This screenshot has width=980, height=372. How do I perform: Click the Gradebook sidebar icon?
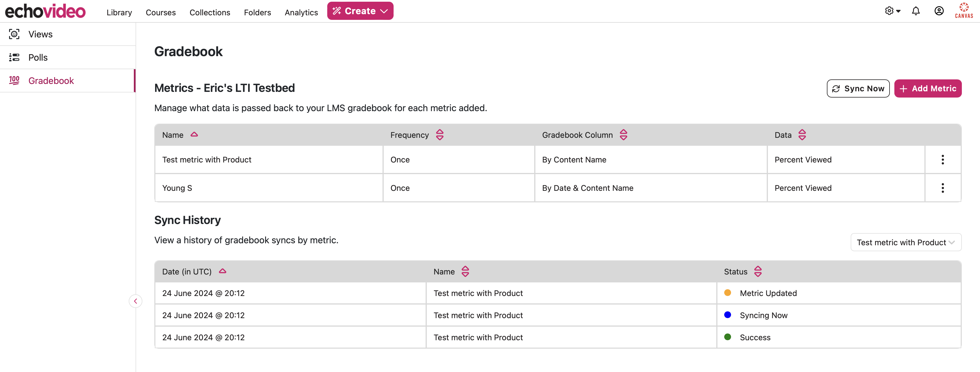14,80
